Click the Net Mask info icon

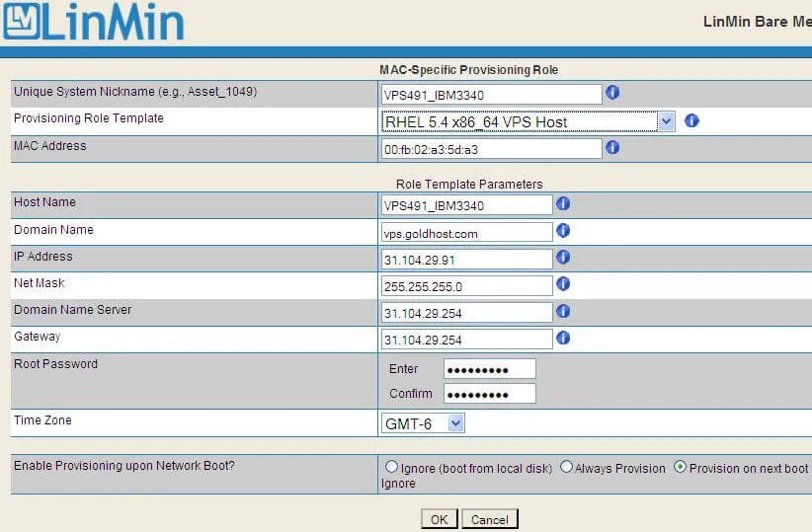[x=563, y=284]
